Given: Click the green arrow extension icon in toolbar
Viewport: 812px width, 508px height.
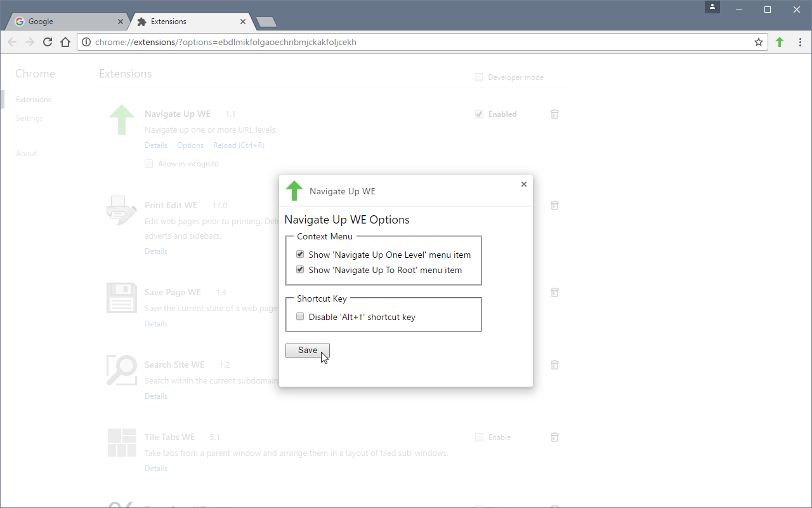Looking at the screenshot, I should 780,42.
